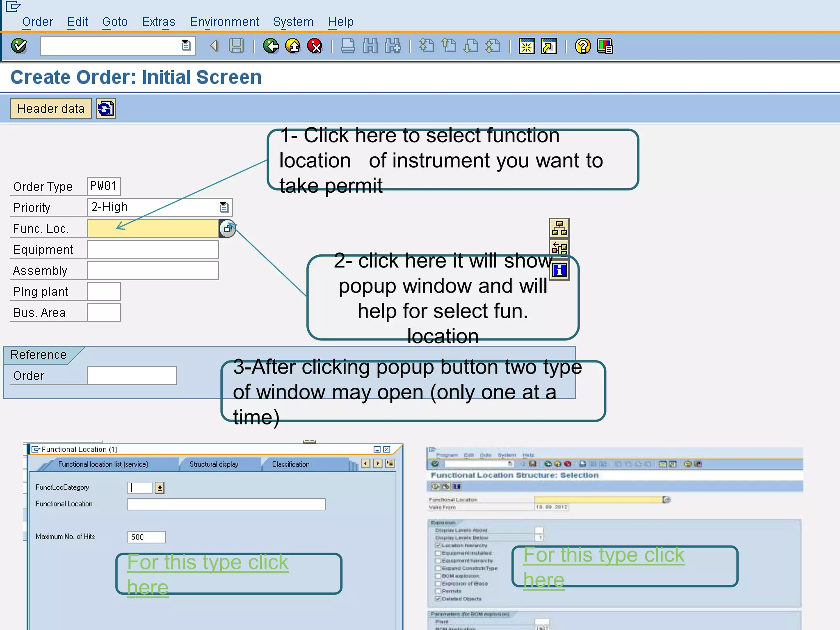This screenshot has height=630, width=840.
Task: Switch to the Classification tab
Action: (291, 464)
